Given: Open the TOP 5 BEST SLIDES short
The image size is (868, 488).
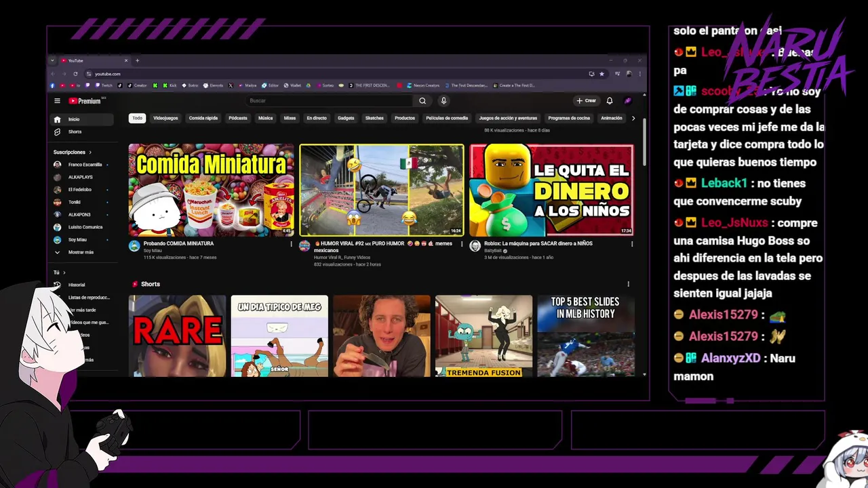Looking at the screenshot, I should point(586,335).
